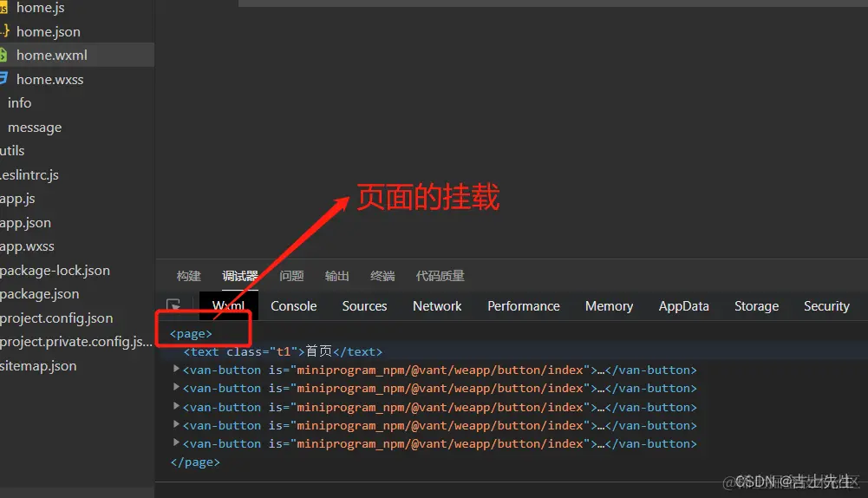Image resolution: width=868 pixels, height=498 pixels.
Task: Switch to the 输出 panel tab
Action: tap(336, 276)
